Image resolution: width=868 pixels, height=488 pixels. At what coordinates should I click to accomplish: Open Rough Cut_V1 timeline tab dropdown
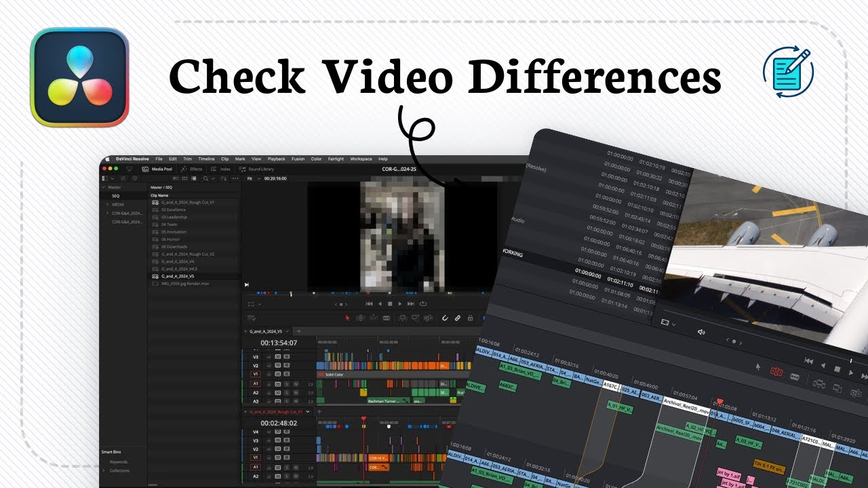(x=307, y=411)
